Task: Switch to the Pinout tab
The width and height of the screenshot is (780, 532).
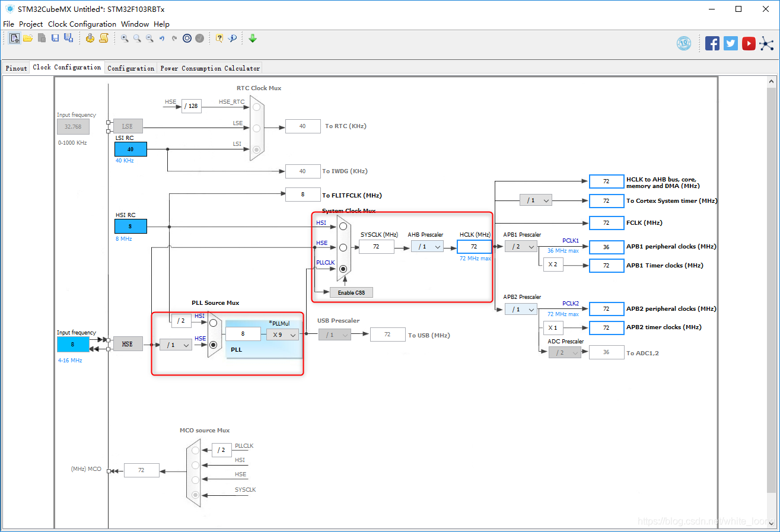Action: tap(17, 68)
